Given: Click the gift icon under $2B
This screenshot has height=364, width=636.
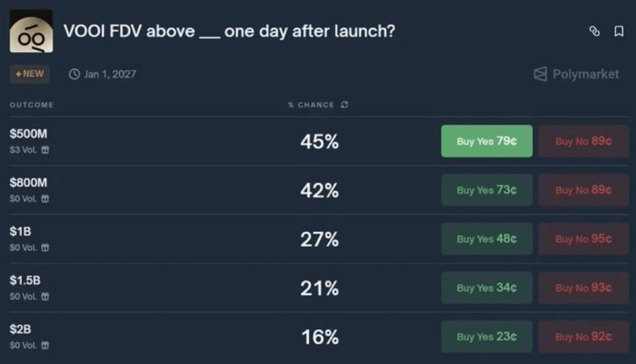Looking at the screenshot, I should pos(45,345).
